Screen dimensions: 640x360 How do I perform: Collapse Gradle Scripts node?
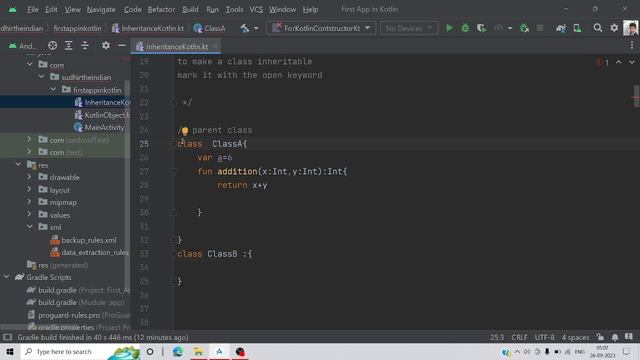pos(7,277)
